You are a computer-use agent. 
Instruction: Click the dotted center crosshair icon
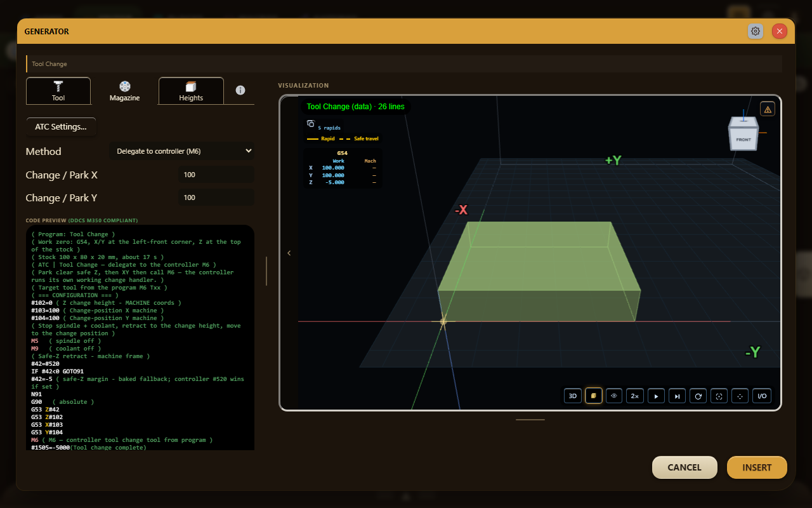[740, 396]
